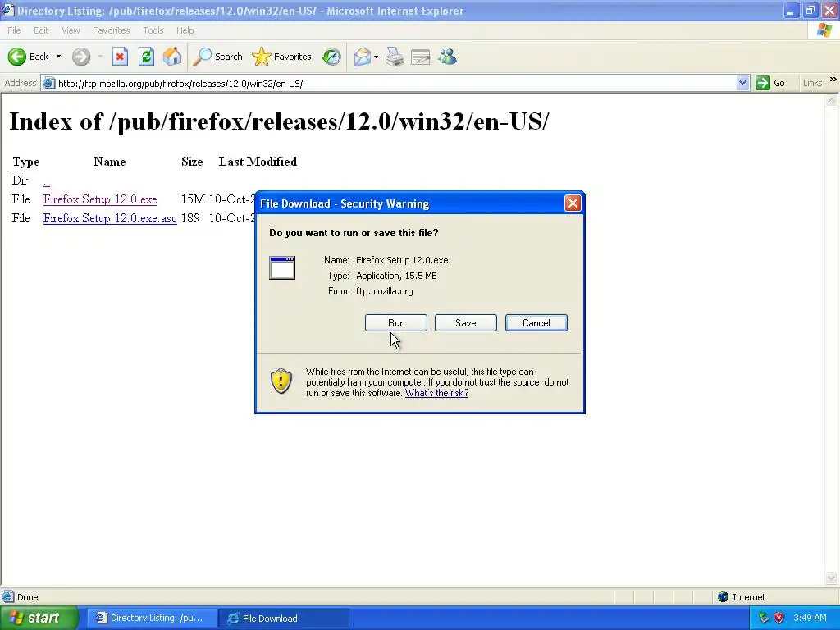
Task: Refresh the page with the Refresh icon
Action: [x=146, y=57]
